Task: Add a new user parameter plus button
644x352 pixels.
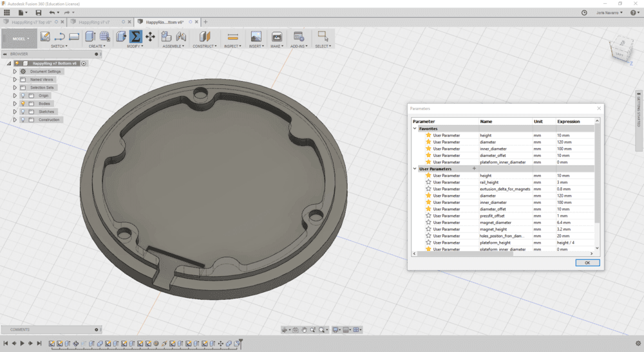Action: pyautogui.click(x=474, y=169)
